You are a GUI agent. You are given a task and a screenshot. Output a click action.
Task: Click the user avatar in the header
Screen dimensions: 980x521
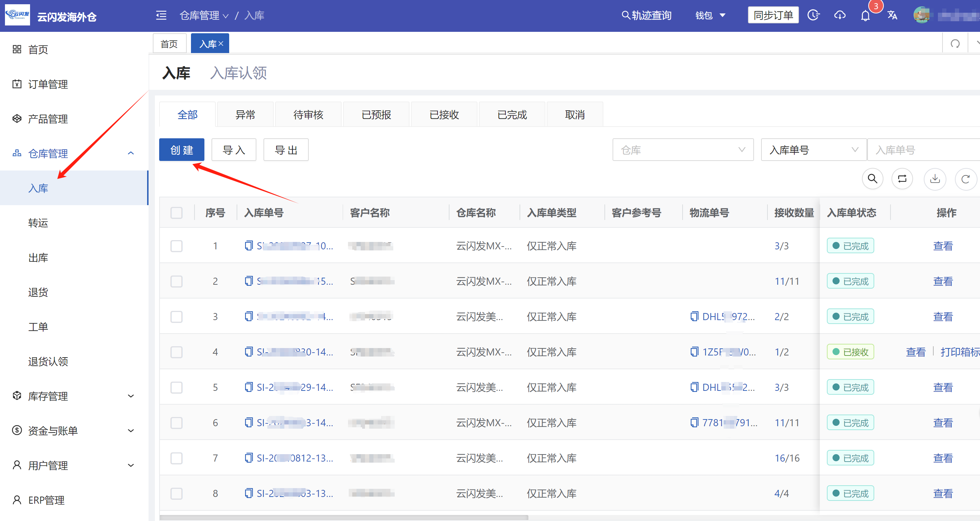921,15
